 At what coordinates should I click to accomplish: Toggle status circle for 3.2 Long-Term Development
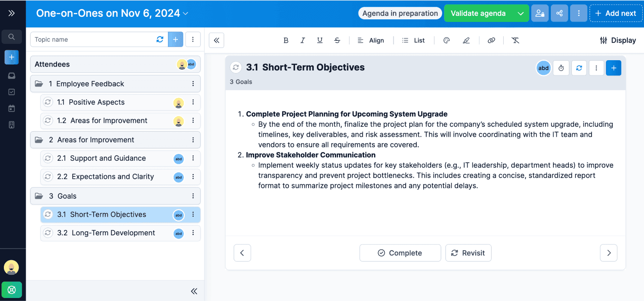tap(48, 233)
